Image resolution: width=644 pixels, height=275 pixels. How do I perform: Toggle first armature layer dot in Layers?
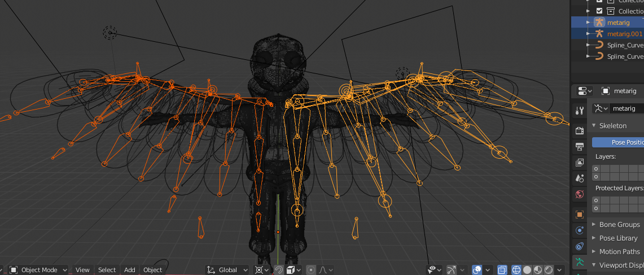[x=596, y=168]
